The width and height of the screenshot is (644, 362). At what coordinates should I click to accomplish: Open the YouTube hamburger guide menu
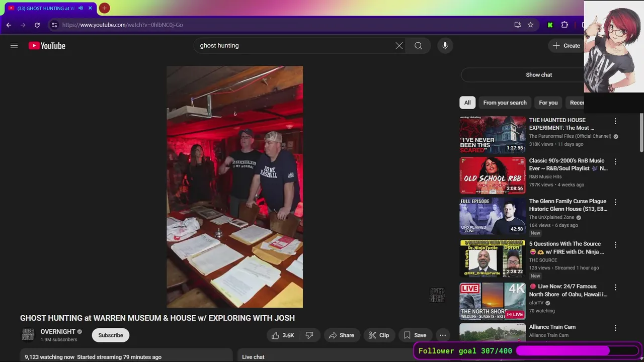tap(14, 46)
